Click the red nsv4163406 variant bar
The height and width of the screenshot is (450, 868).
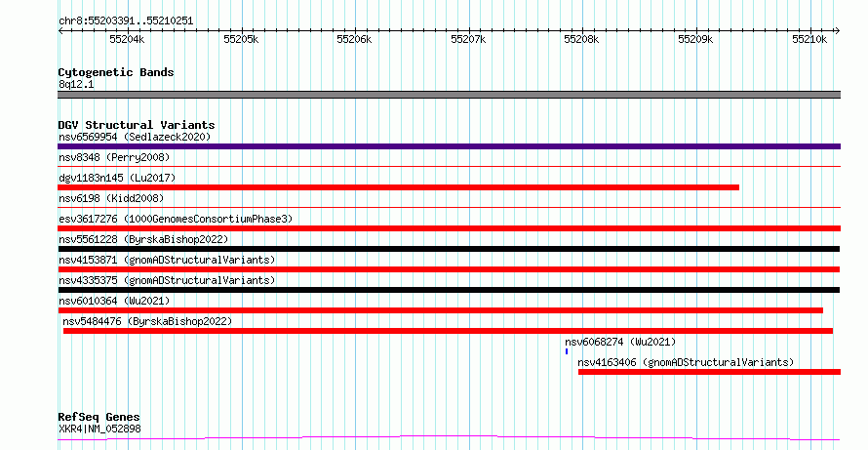(710, 372)
